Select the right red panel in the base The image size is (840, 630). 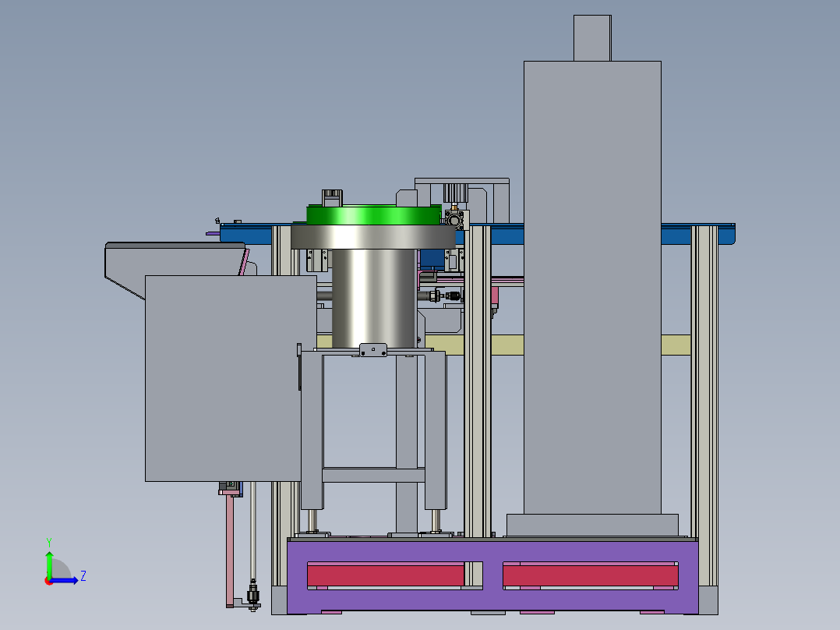point(591,575)
